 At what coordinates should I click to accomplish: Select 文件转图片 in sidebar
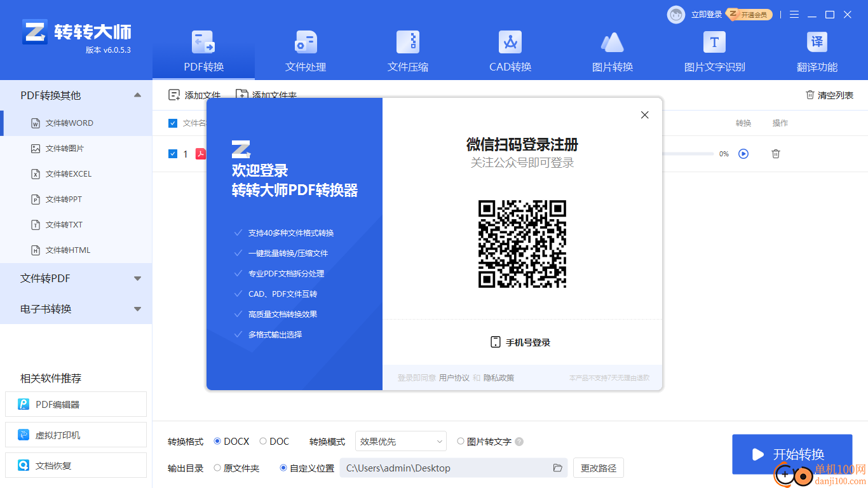click(x=76, y=149)
